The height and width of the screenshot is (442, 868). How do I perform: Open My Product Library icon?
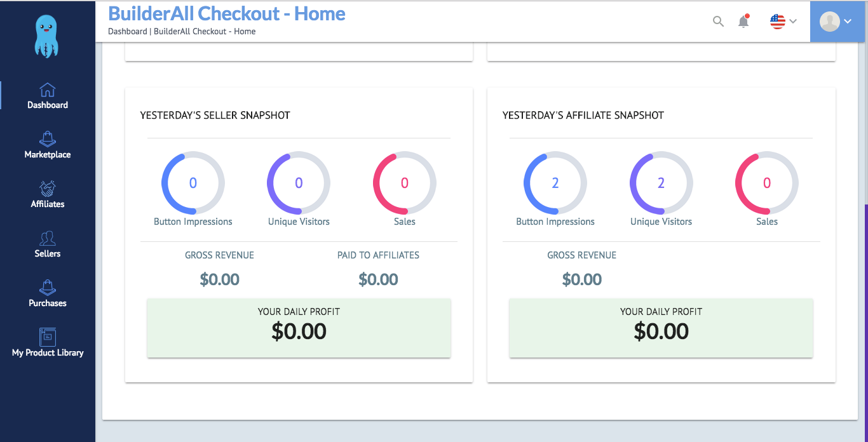click(x=48, y=337)
